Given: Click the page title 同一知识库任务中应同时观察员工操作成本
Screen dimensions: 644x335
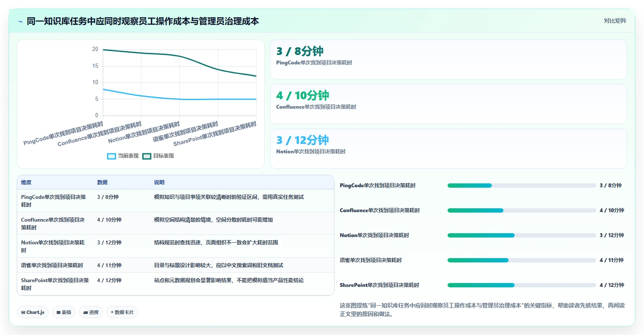Looking at the screenshot, I should click(x=143, y=21).
